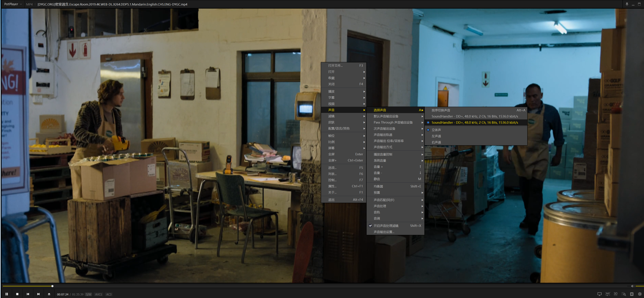Open 选项... preferences entry

(344, 168)
